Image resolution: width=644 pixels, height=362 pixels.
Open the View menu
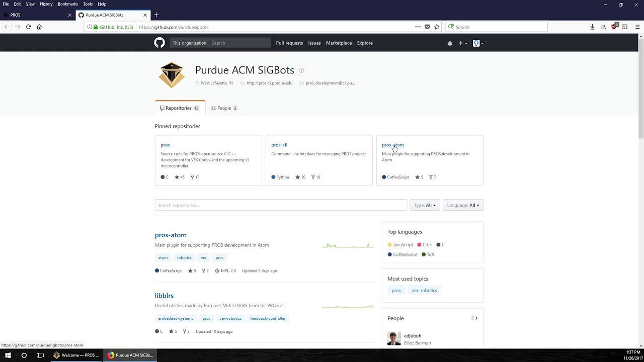point(30,4)
